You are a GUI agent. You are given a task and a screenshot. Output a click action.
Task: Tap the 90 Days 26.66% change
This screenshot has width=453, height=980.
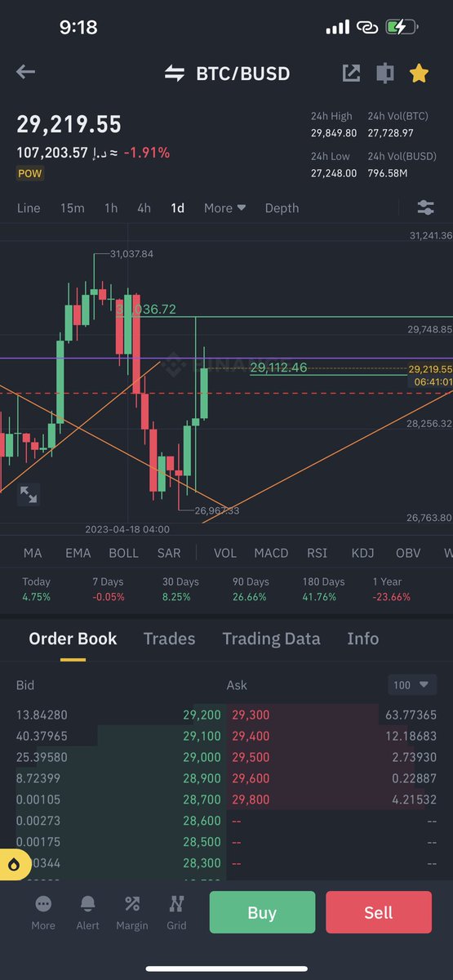click(250, 589)
